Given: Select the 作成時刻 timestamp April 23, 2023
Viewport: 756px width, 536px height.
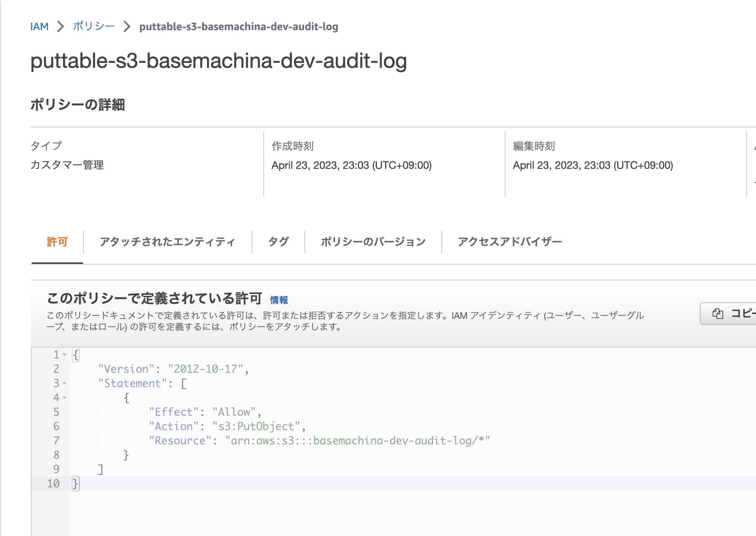Looking at the screenshot, I should pyautogui.click(x=352, y=165).
